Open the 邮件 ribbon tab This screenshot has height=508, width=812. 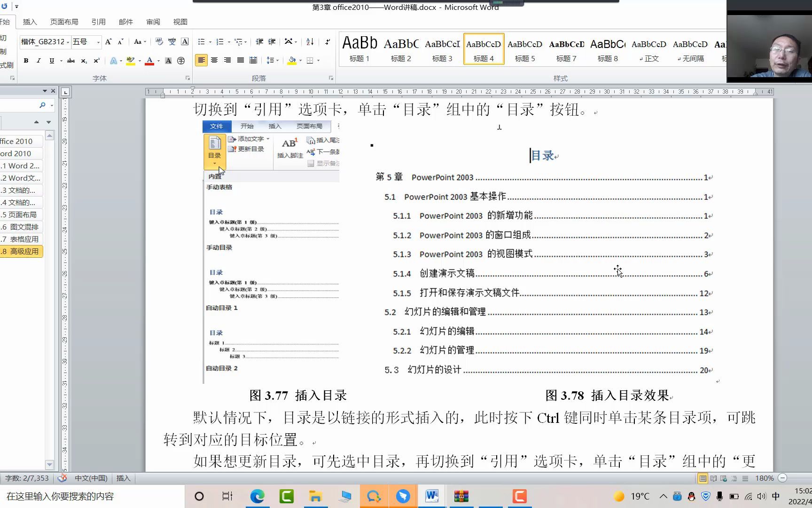[x=125, y=22]
